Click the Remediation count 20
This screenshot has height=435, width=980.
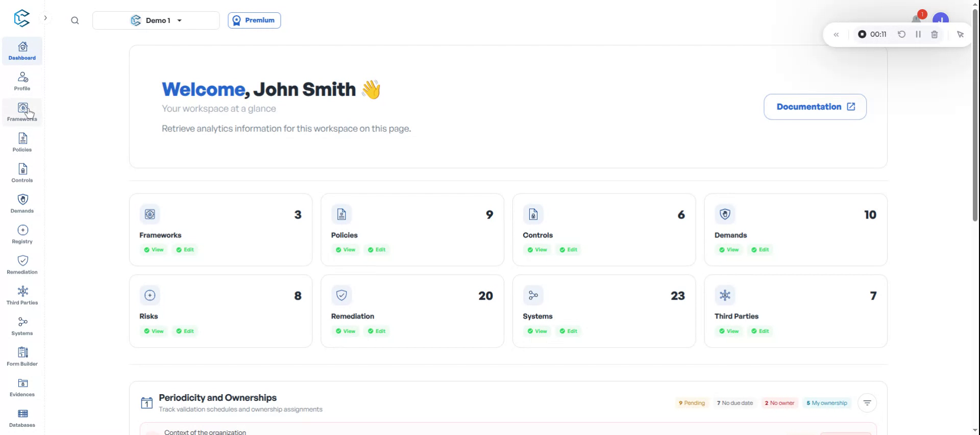pos(485,296)
